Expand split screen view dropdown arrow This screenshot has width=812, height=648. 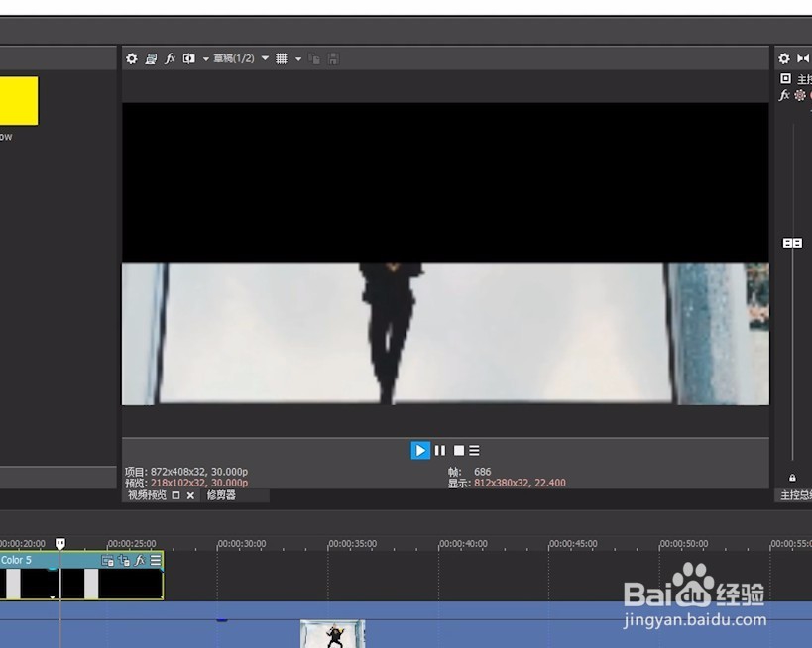point(205,59)
